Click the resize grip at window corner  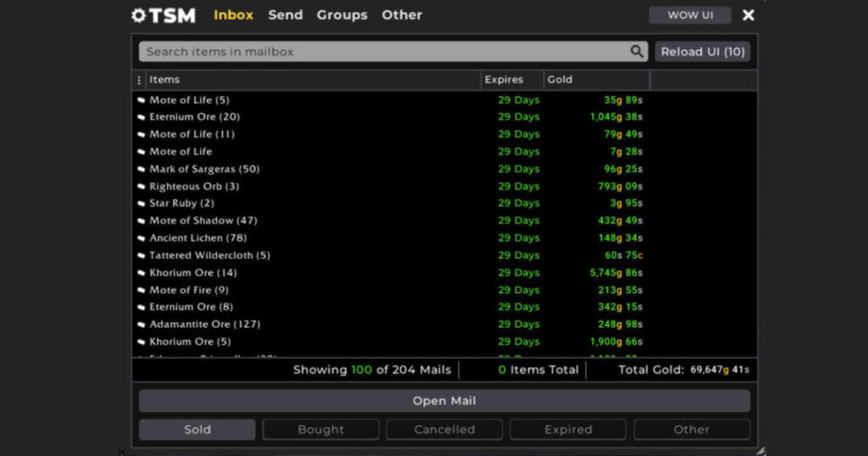(x=759, y=450)
